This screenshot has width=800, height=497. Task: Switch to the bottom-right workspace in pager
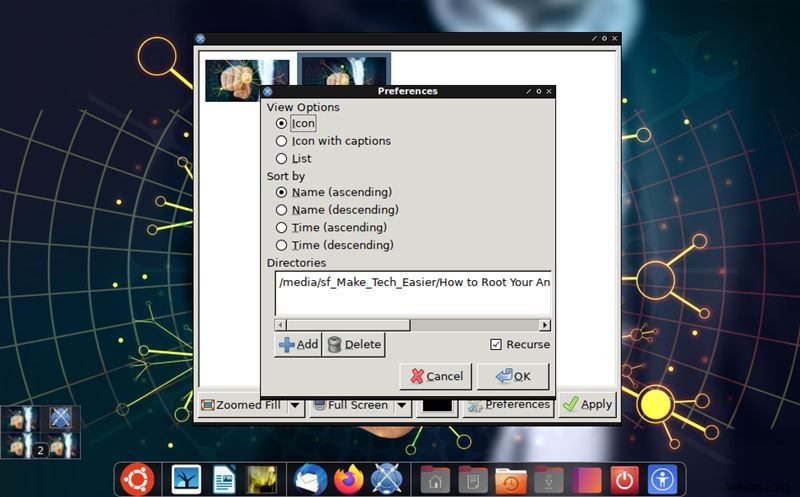point(60,445)
